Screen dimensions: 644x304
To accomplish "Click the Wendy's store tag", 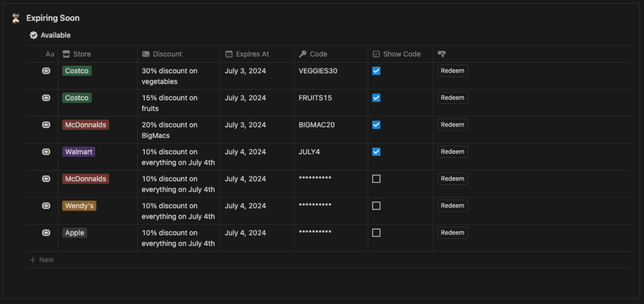I will click(79, 206).
